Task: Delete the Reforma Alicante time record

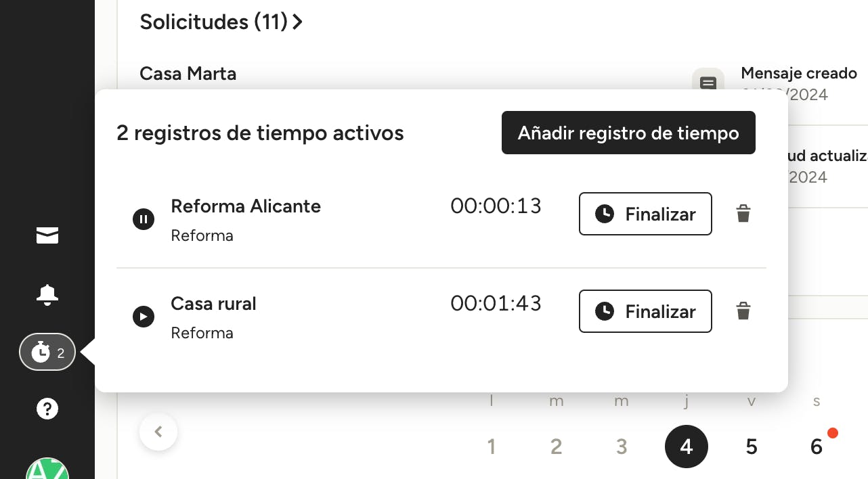Action: click(x=743, y=214)
